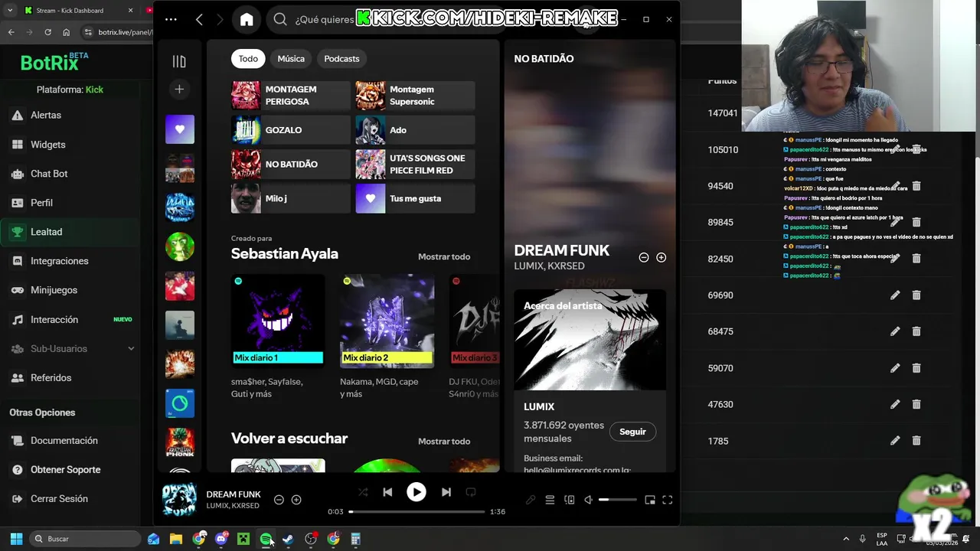Skip to next track
This screenshot has width=980, height=551.
click(x=446, y=492)
